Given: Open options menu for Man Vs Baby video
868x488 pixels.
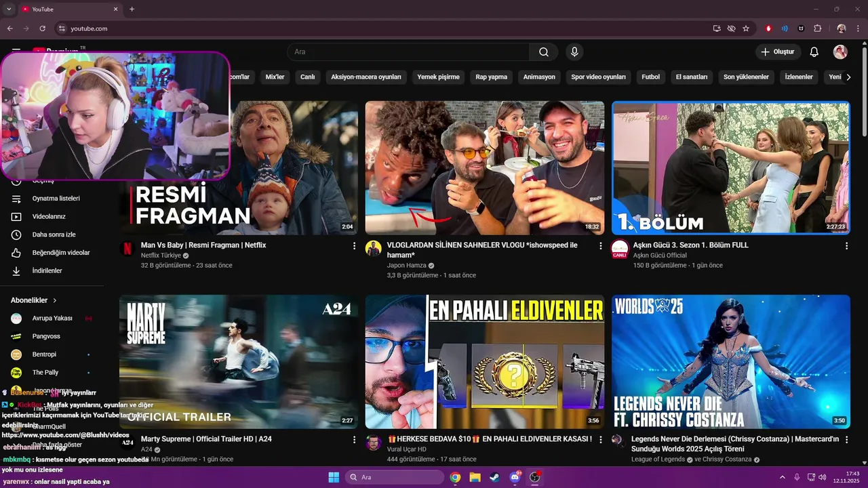Looking at the screenshot, I should (x=354, y=246).
